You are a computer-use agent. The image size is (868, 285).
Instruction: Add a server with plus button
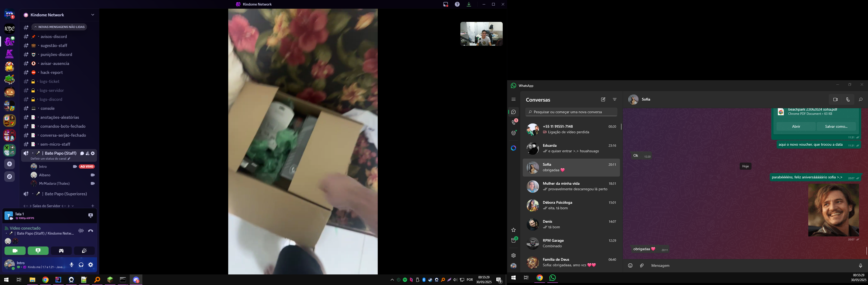point(10,164)
